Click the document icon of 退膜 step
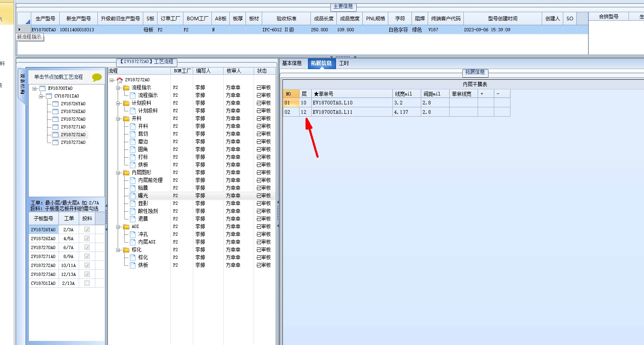The width and height of the screenshot is (644, 345). (x=133, y=219)
